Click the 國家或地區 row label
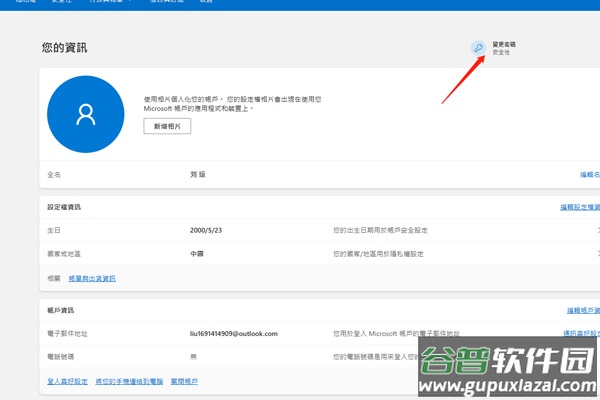This screenshot has width=600, height=400. [x=64, y=254]
